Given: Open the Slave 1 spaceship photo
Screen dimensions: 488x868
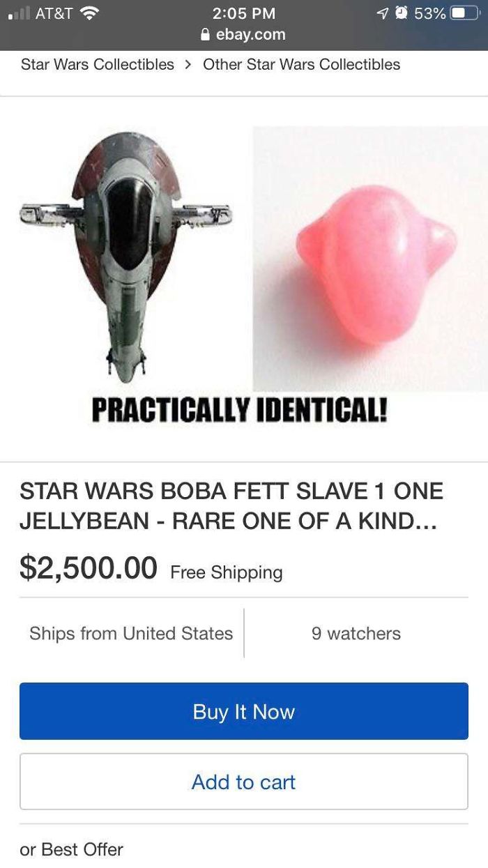Looking at the screenshot, I should click(127, 258).
